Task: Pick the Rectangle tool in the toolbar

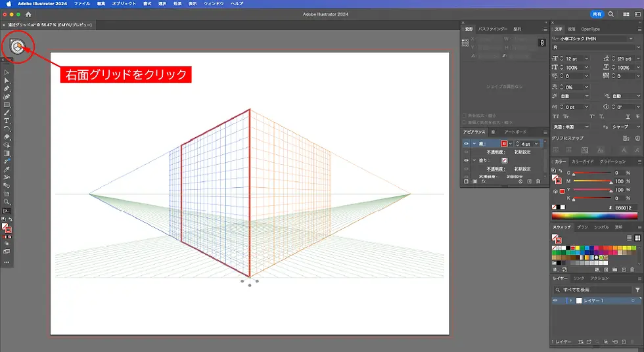Action: pyautogui.click(x=7, y=104)
